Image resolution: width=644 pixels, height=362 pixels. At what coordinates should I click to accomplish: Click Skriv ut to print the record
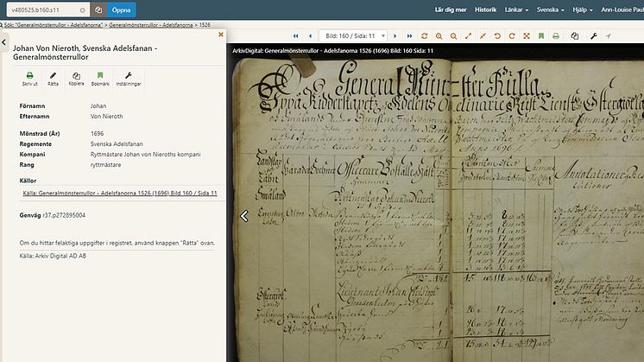[29, 79]
